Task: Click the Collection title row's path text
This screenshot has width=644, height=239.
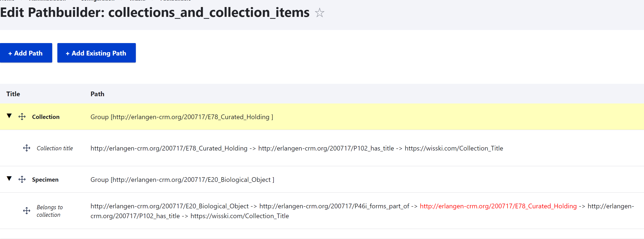Action: (296, 148)
